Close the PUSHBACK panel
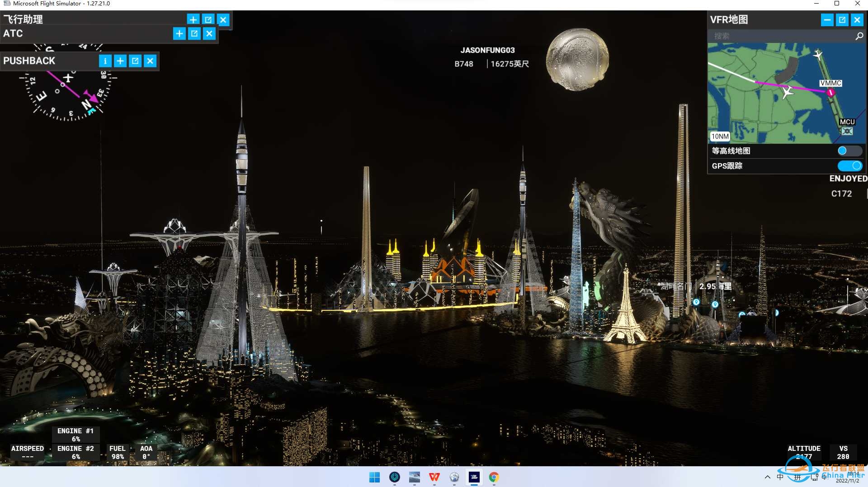Image resolution: width=868 pixels, height=487 pixels. [x=150, y=61]
